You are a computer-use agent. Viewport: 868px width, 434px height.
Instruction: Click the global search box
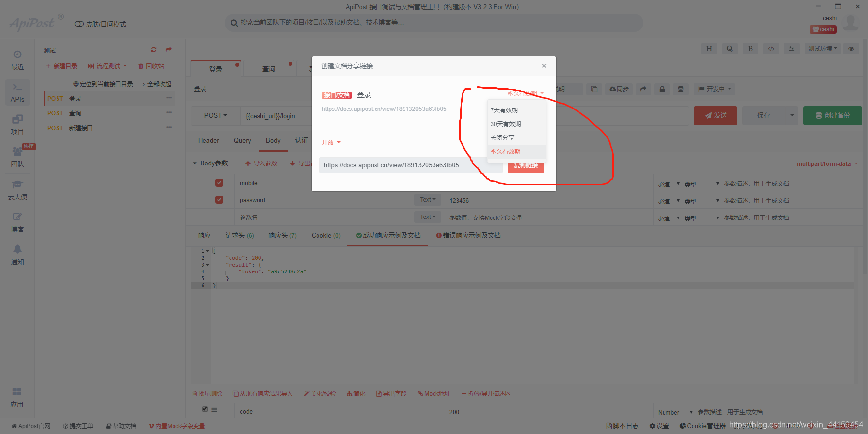click(x=434, y=23)
